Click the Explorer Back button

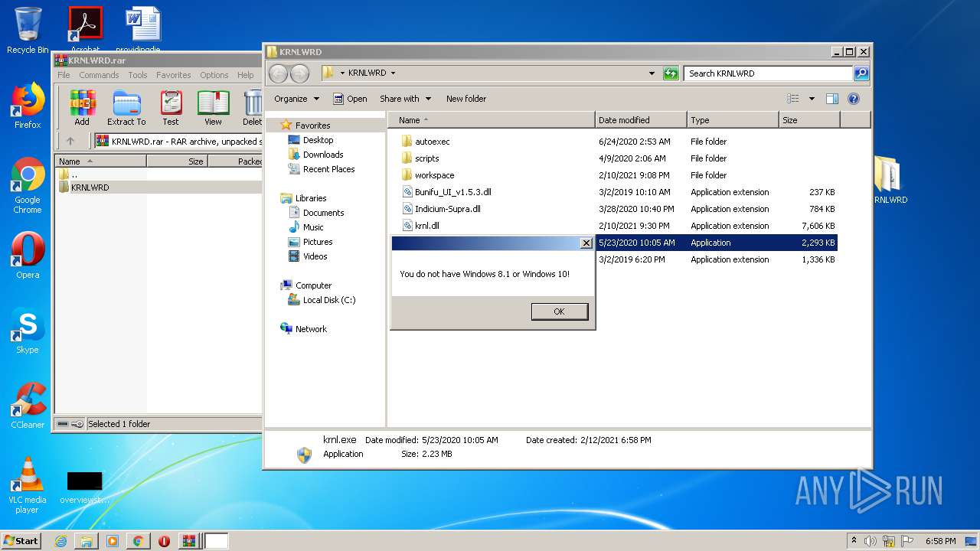(278, 73)
